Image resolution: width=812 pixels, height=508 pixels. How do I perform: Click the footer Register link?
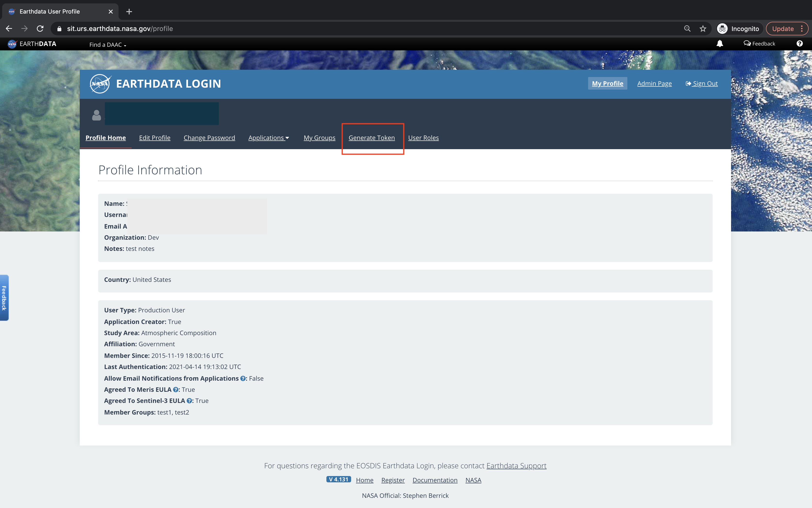tap(393, 480)
